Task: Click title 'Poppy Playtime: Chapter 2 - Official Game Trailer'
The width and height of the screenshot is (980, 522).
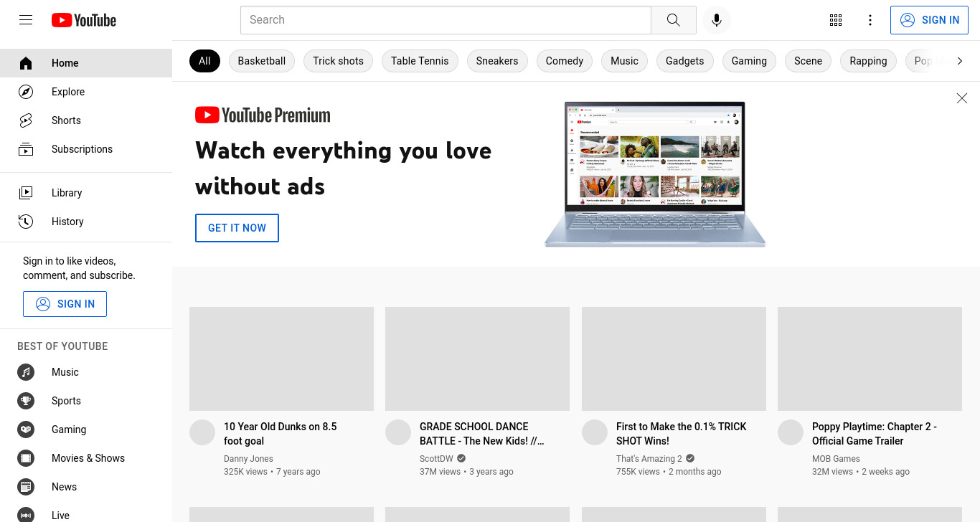Action: pyautogui.click(x=875, y=434)
